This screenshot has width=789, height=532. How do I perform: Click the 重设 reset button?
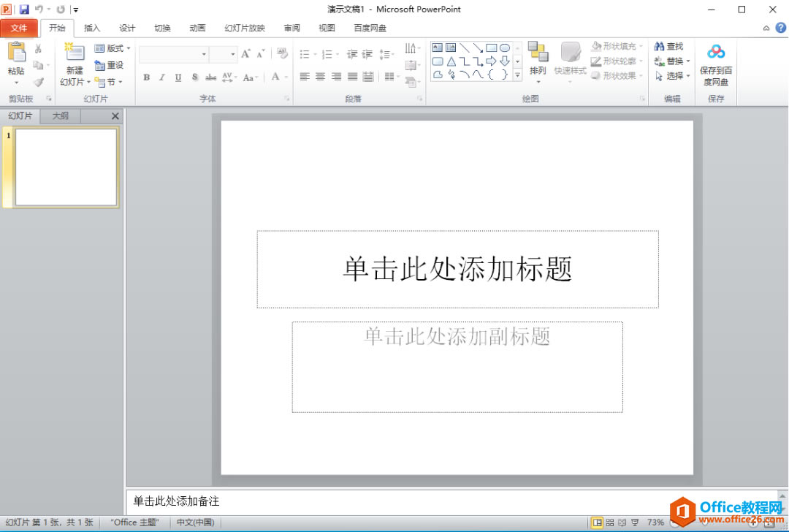(x=109, y=65)
